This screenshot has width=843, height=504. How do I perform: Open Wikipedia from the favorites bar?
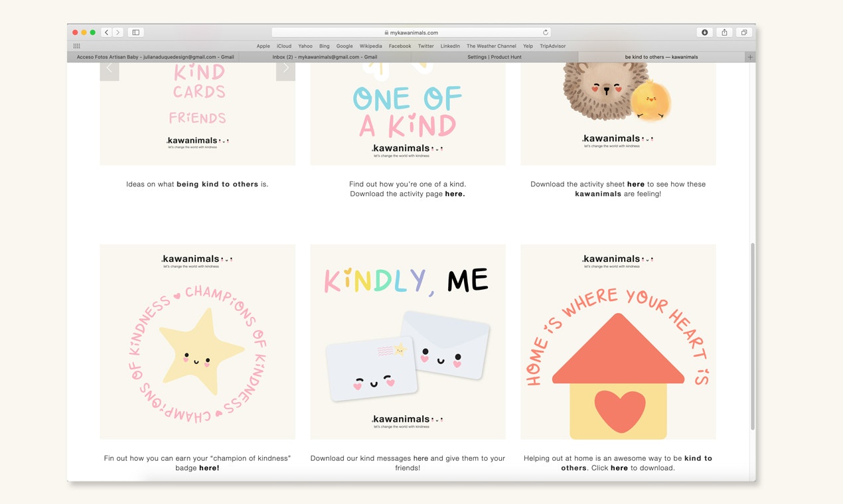[x=370, y=46]
